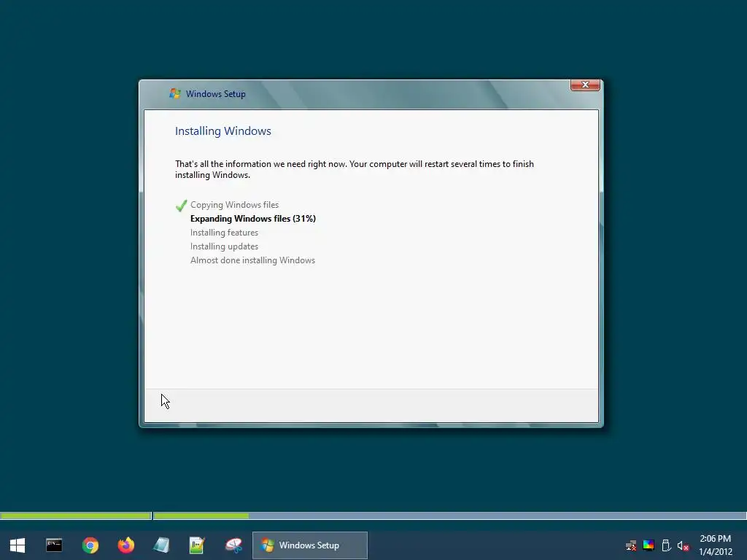747x560 pixels.
Task: Click the restart information paragraph
Action: tap(355, 169)
